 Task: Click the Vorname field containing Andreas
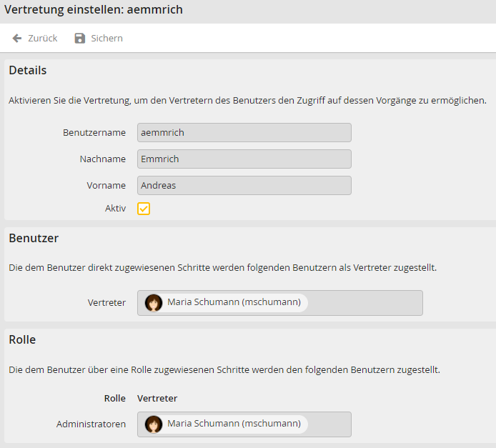(x=244, y=186)
